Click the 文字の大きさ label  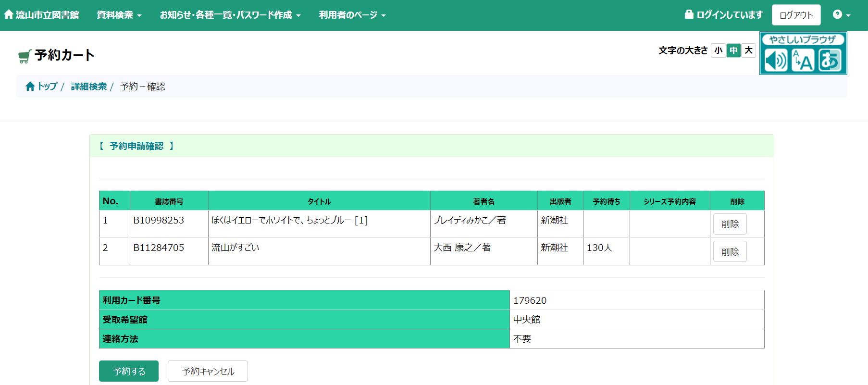683,50
